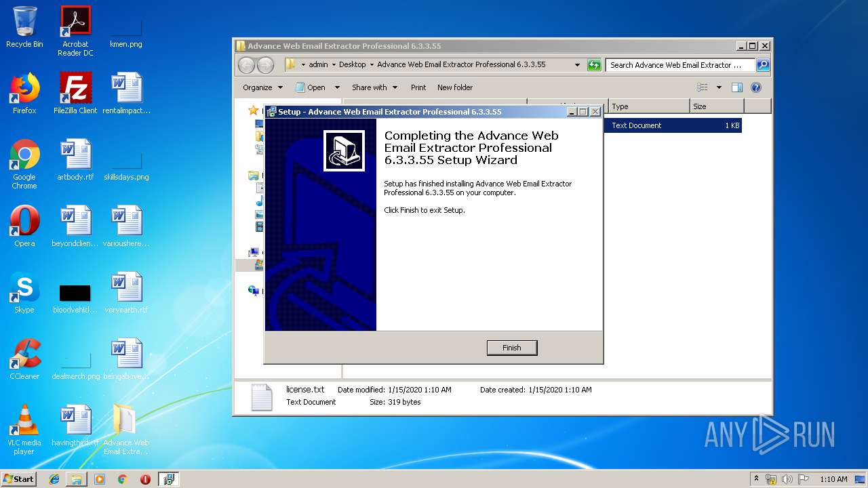Select kmen.png desktop file
Screen dimensions: 868x488
(126, 31)
